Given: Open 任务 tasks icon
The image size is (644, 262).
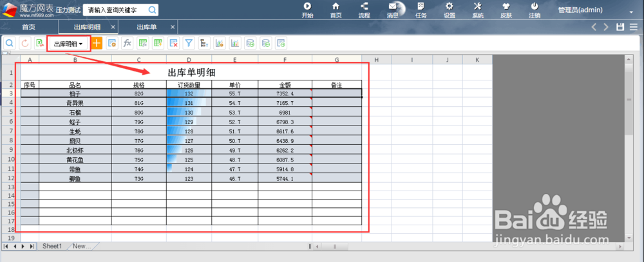Looking at the screenshot, I should 421,10.
